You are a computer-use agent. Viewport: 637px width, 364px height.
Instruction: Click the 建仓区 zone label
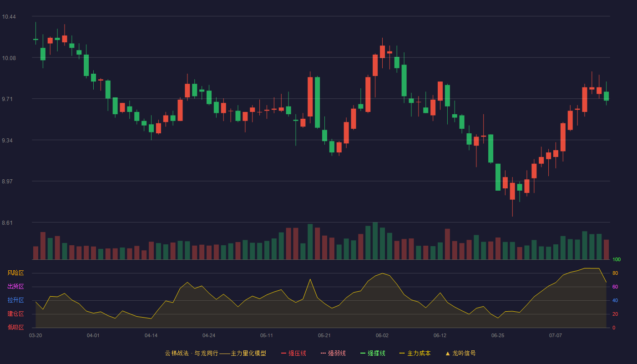click(15, 314)
